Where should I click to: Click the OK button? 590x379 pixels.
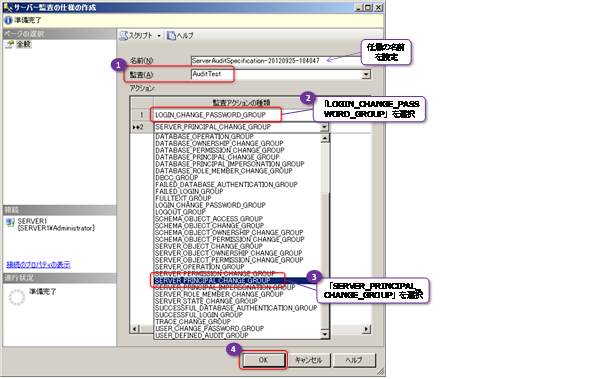[x=263, y=360]
